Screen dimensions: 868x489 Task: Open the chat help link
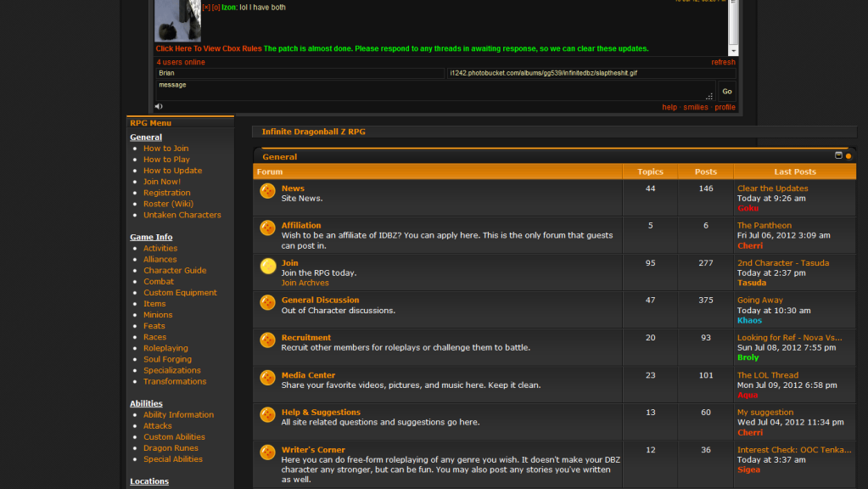pos(669,108)
